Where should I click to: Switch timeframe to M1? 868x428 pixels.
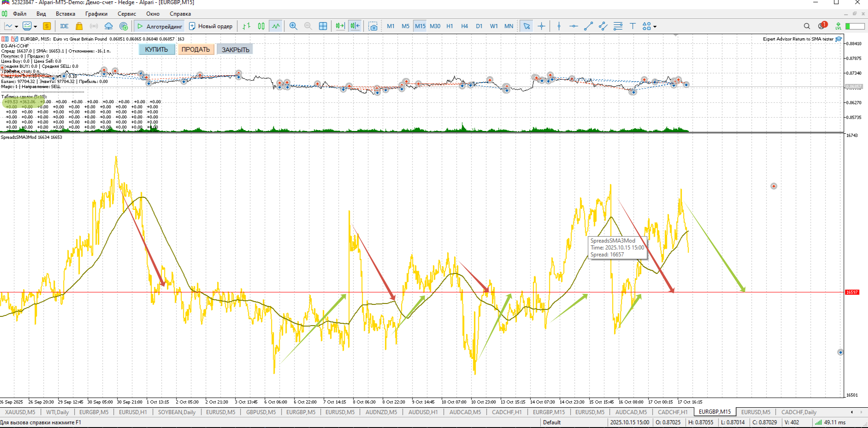pyautogui.click(x=390, y=26)
